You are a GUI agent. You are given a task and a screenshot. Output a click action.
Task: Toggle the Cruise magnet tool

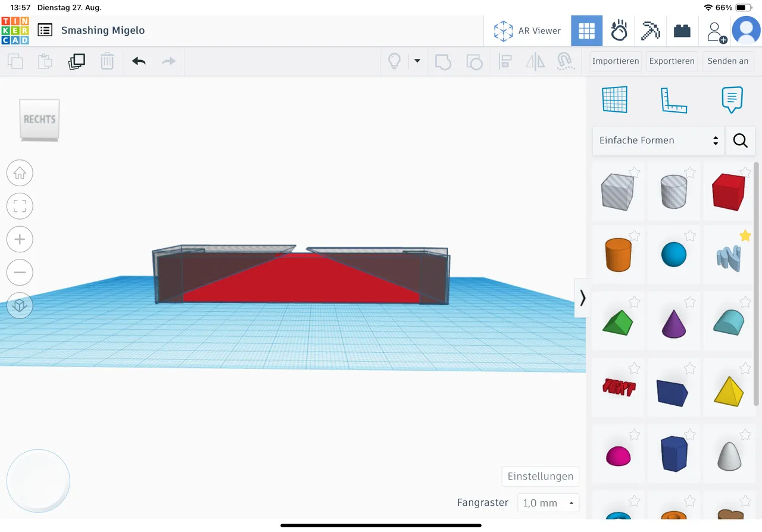point(565,61)
